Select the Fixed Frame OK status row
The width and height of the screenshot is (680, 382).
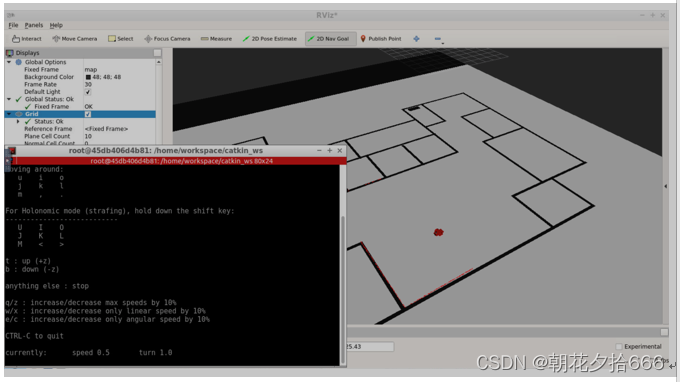81,107
